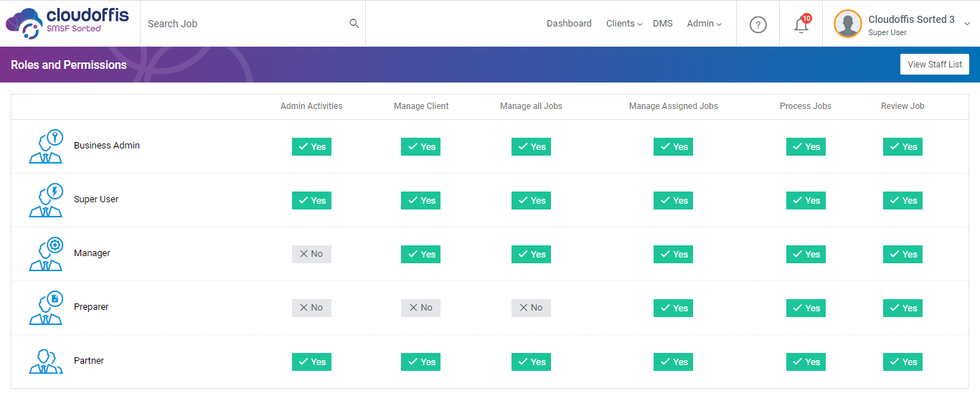
Task: Expand the Admin dropdown menu
Action: [x=704, y=24]
